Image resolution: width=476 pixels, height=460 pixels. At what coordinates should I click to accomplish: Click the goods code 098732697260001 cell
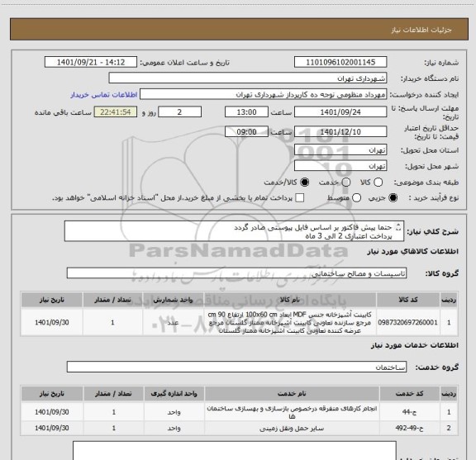[x=407, y=322]
